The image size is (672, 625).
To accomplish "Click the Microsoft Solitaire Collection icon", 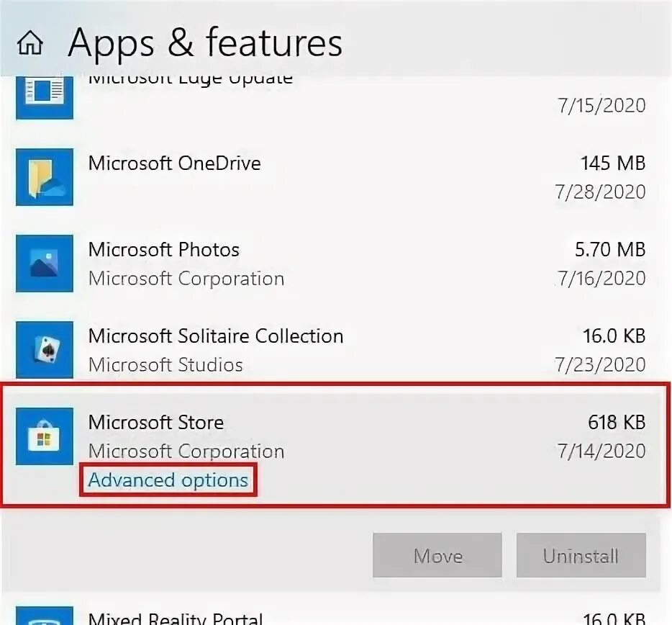I will 44,350.
